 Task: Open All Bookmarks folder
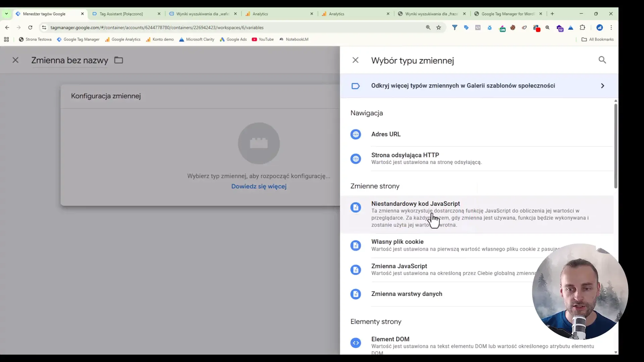coord(597,39)
